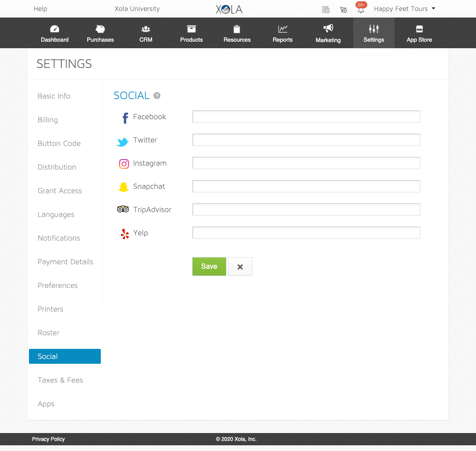This screenshot has width=476, height=451.
Task: Click the Facebook logo icon
Action: (x=125, y=118)
